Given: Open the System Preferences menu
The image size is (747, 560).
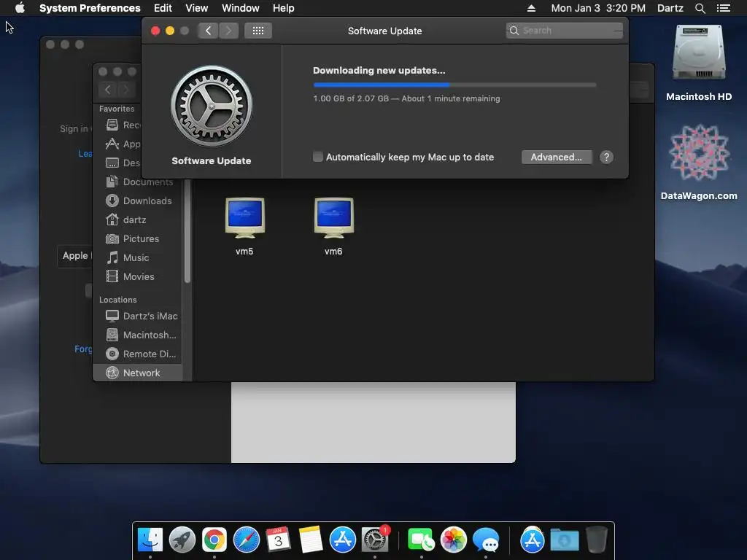Looking at the screenshot, I should 90,8.
